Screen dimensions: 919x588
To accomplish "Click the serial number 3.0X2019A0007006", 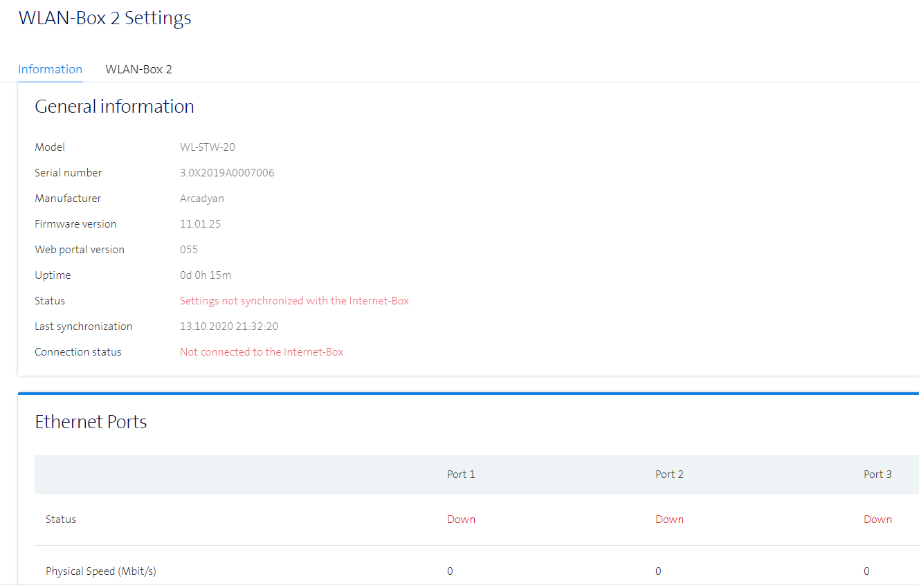I will [227, 173].
